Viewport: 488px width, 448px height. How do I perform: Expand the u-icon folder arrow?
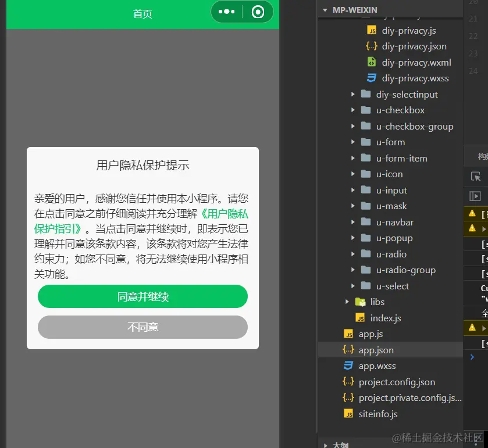tap(352, 174)
